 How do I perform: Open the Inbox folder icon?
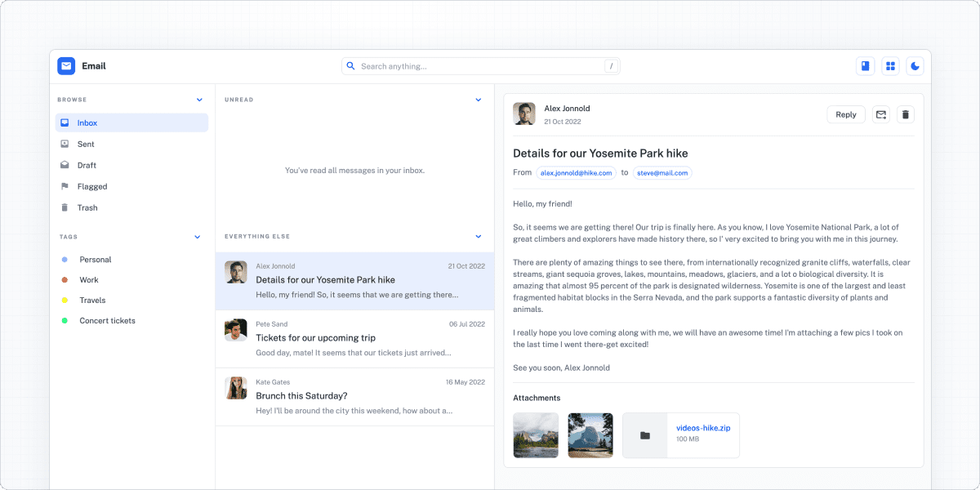(67, 122)
